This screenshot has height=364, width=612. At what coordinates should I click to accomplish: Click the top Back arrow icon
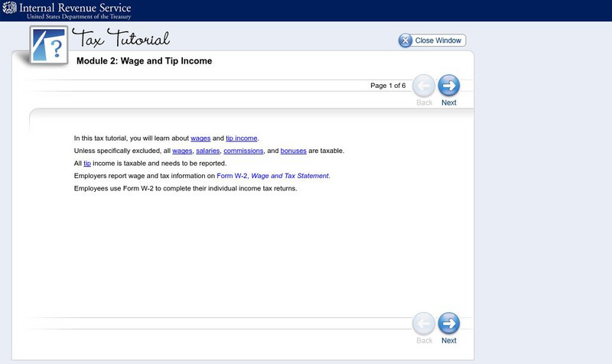click(x=424, y=86)
